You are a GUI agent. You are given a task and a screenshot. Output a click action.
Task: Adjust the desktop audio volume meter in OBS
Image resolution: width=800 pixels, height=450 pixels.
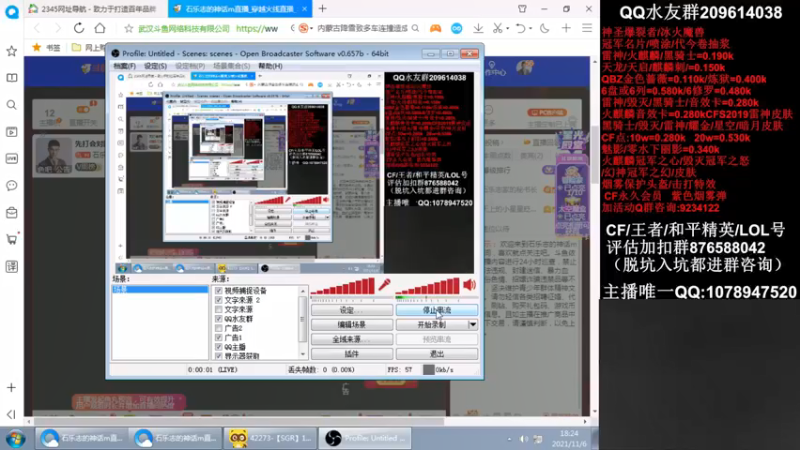coord(427,287)
